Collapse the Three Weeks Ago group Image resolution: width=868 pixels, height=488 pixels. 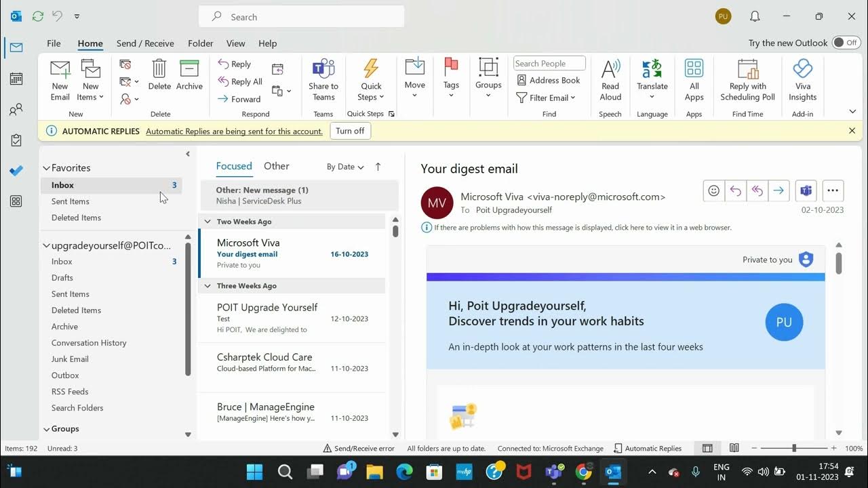pyautogui.click(x=208, y=286)
